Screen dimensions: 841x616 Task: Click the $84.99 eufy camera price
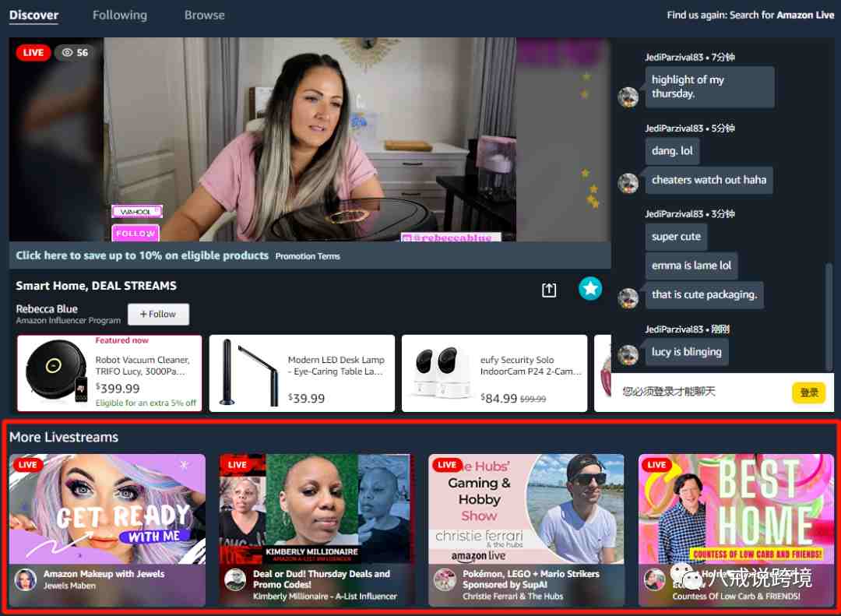tap(499, 398)
